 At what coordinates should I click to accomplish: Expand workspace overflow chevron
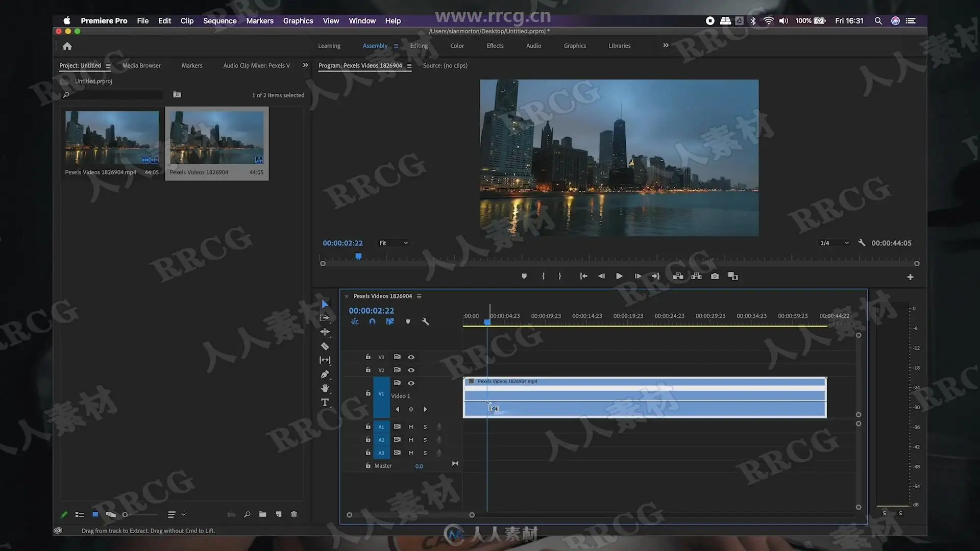pos(666,45)
